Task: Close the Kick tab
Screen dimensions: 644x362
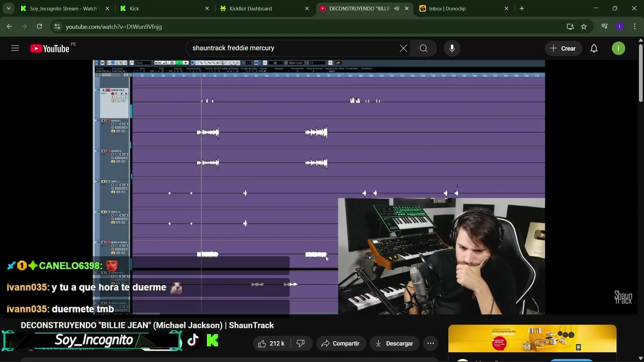Action: click(x=207, y=9)
